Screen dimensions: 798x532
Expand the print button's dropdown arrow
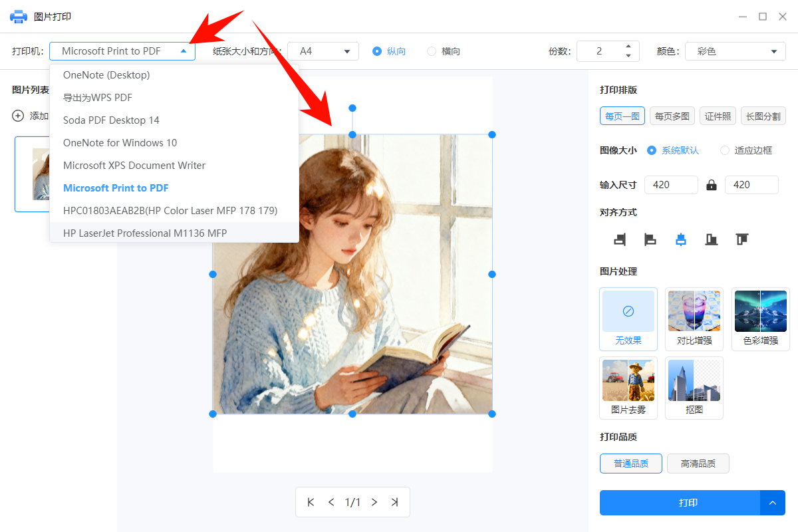click(773, 503)
